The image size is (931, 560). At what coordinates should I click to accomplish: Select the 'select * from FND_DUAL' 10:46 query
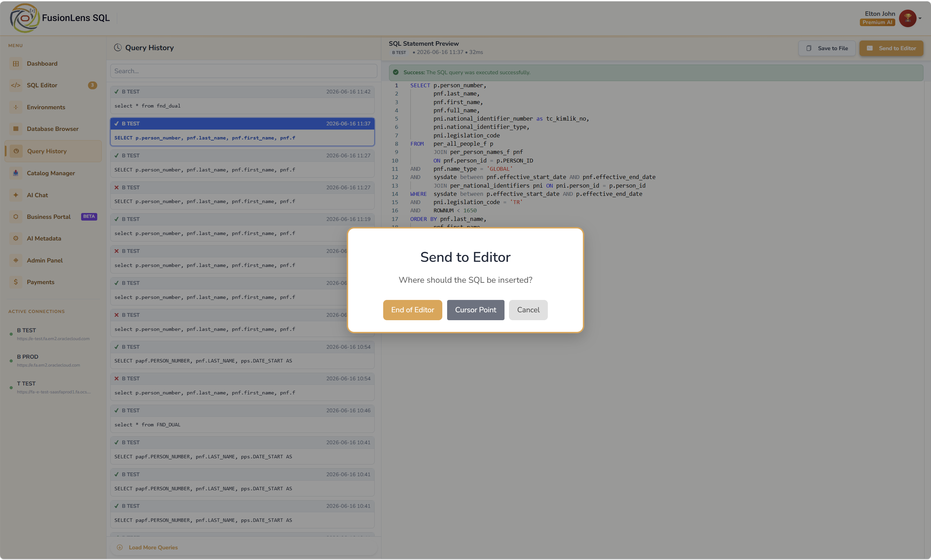242,419
